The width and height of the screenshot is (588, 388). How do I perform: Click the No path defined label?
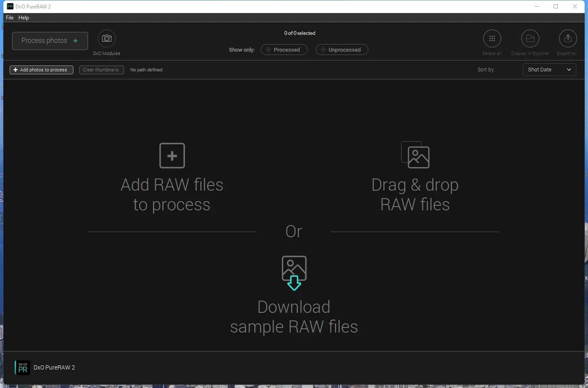click(x=146, y=70)
